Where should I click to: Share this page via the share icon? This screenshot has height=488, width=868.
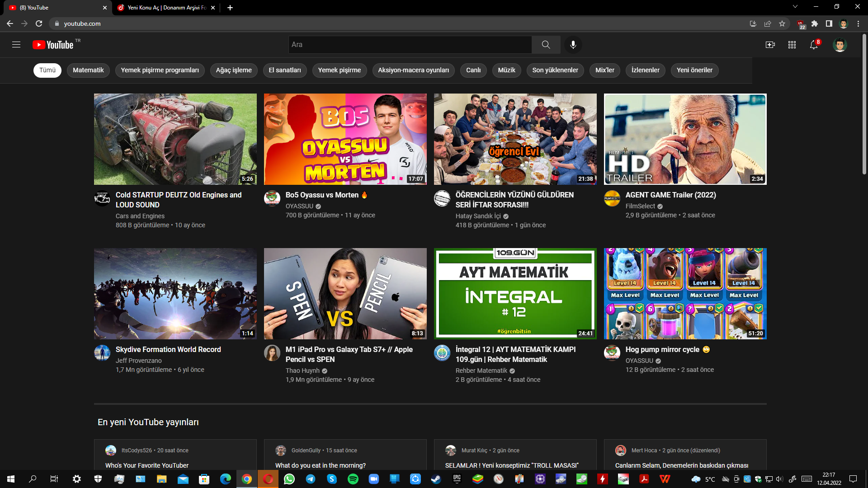point(768,23)
